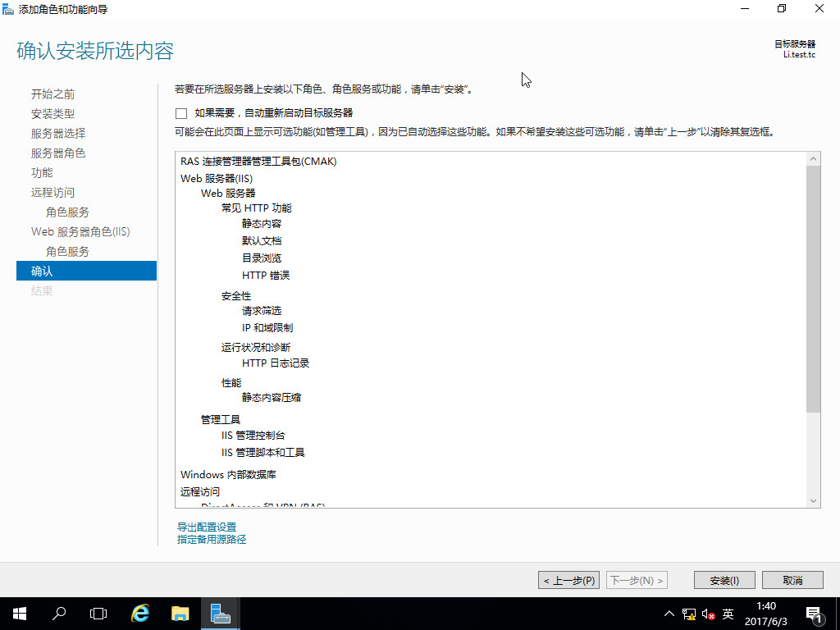Select Windows 内部数据库 list entry
Image resolution: width=840 pixels, height=630 pixels.
coord(229,474)
